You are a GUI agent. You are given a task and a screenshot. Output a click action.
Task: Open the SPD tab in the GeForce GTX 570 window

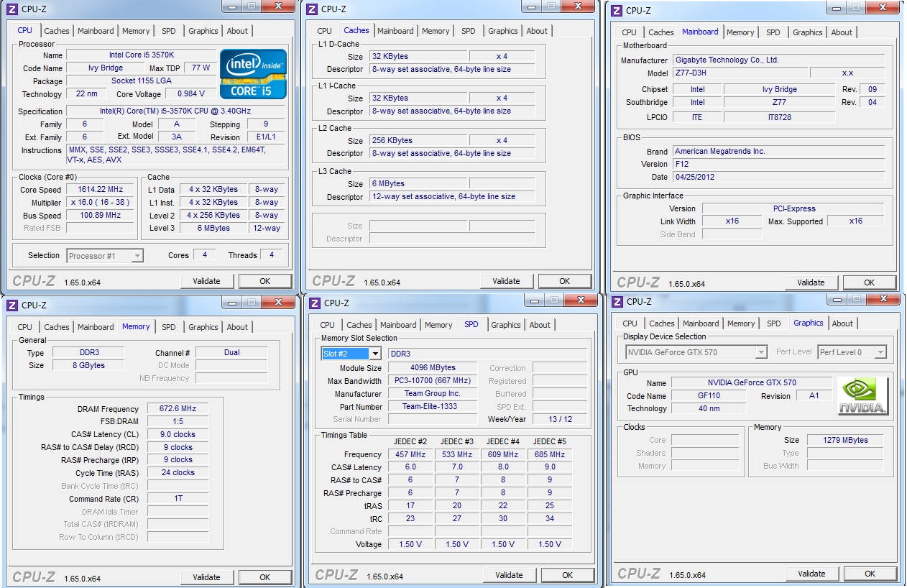774,323
